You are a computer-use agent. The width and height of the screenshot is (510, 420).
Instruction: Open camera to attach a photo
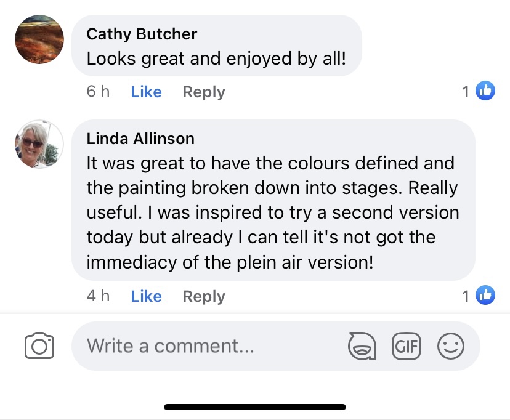point(39,346)
